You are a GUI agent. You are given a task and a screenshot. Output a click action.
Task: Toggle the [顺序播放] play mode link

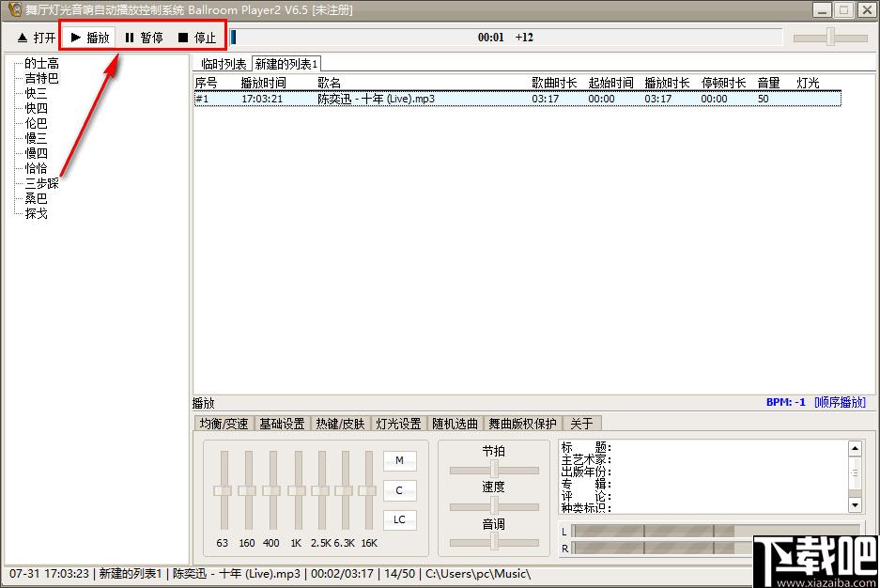coord(841,402)
